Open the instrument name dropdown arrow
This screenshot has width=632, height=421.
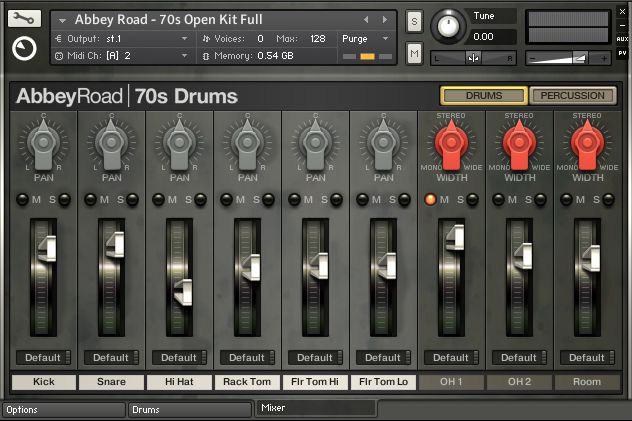62,20
